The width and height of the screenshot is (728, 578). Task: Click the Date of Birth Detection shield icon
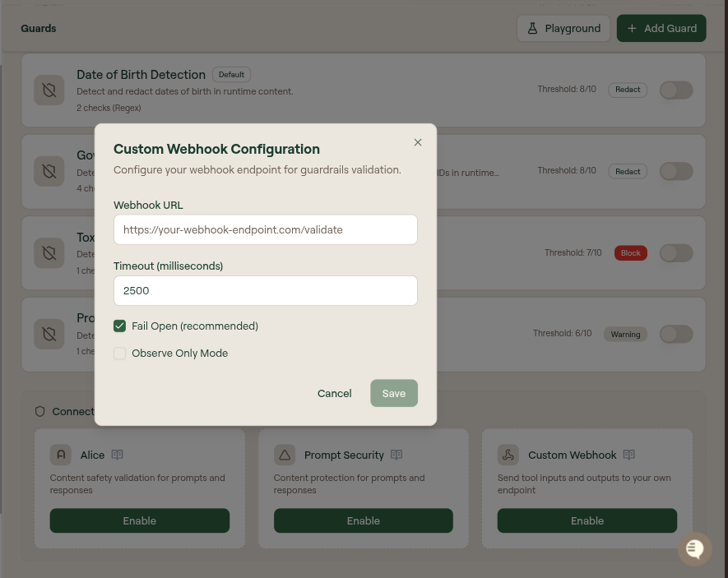coord(49,90)
